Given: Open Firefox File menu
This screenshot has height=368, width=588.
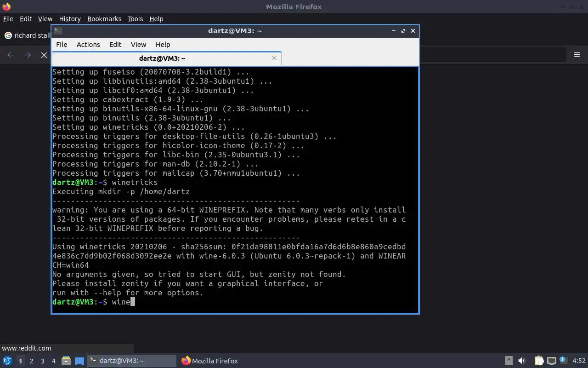Looking at the screenshot, I should (8, 19).
